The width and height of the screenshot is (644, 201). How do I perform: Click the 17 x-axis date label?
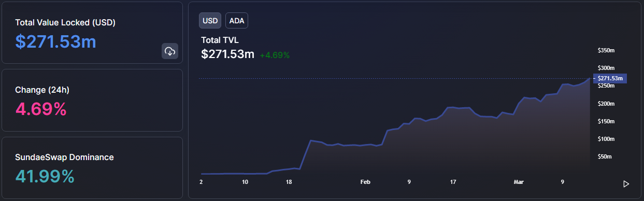453,182
